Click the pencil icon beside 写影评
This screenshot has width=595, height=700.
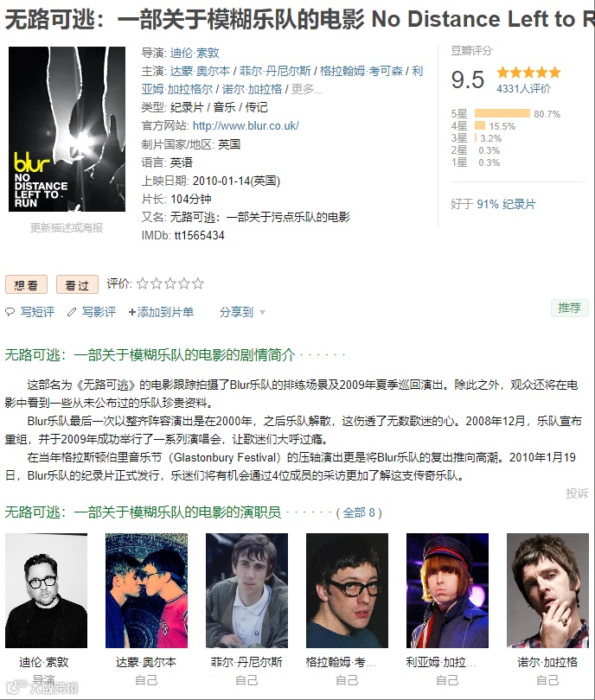pos(72,312)
